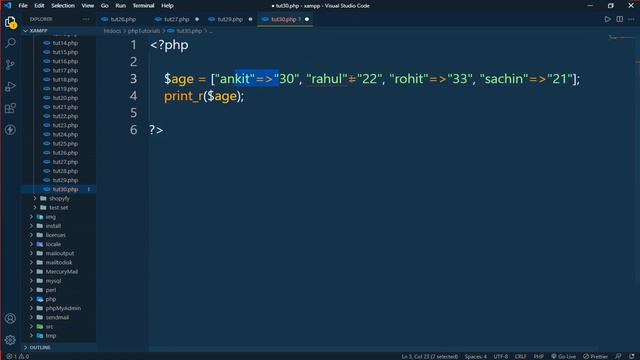The height and width of the screenshot is (360, 640).
Task: Click the errors and warnings status indicator
Action: [x=18, y=356]
